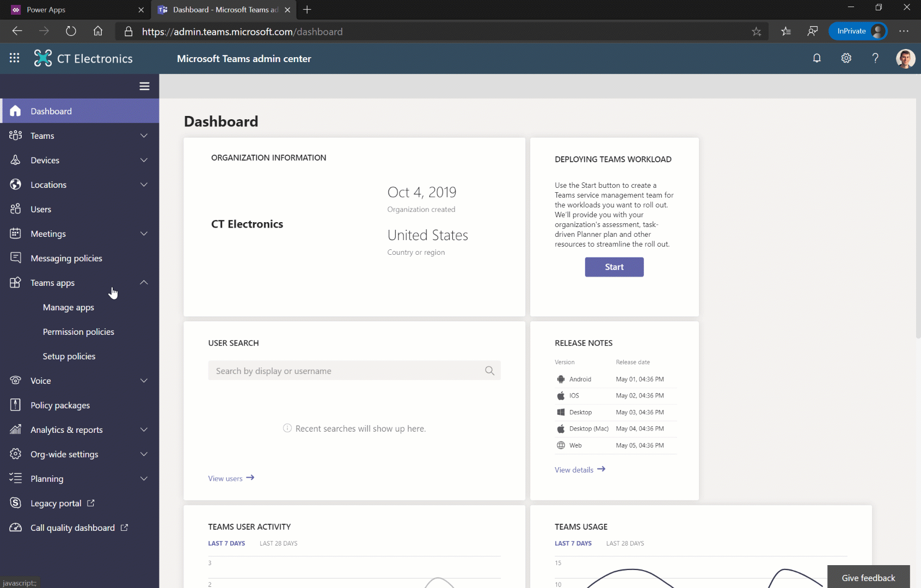The height and width of the screenshot is (588, 921).
Task: Open browser settings and more menu
Action: coord(904,31)
